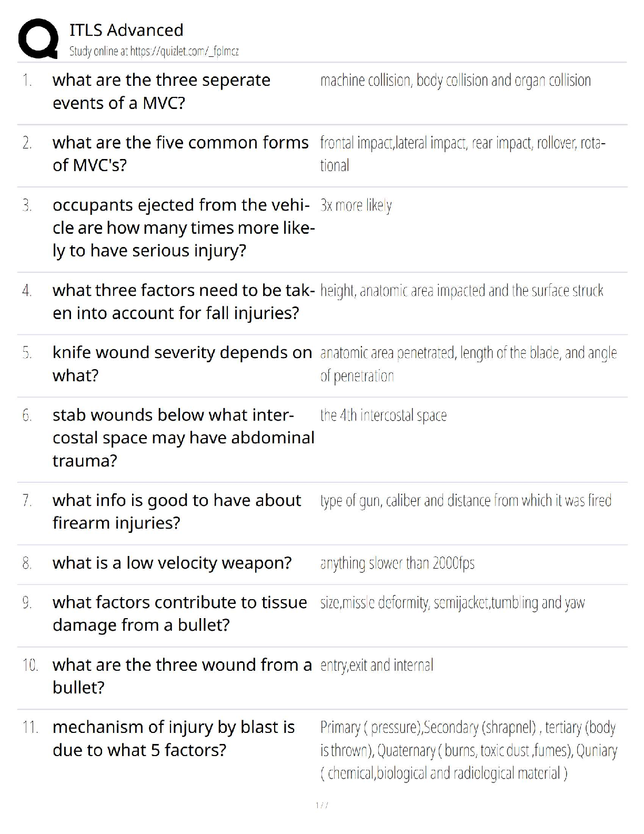Click question 1 about three MVC events
Screen dimensions: 644x834
click(x=162, y=92)
